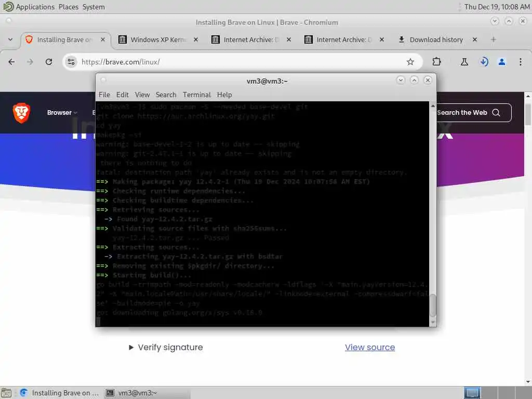
Task: Open Chromium three-dot menu
Action: pos(521,62)
